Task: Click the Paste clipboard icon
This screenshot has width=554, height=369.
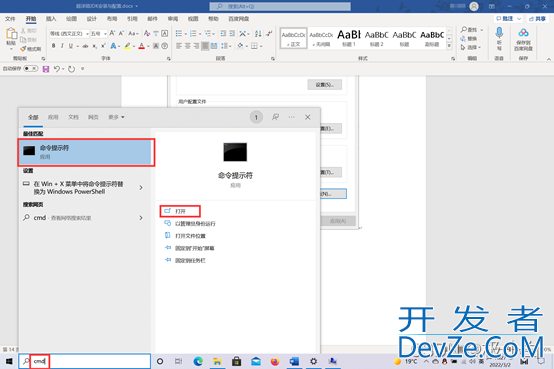Action: coord(11,35)
